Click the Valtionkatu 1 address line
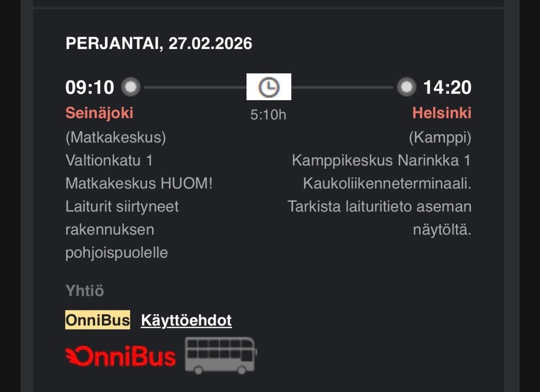 click(109, 160)
